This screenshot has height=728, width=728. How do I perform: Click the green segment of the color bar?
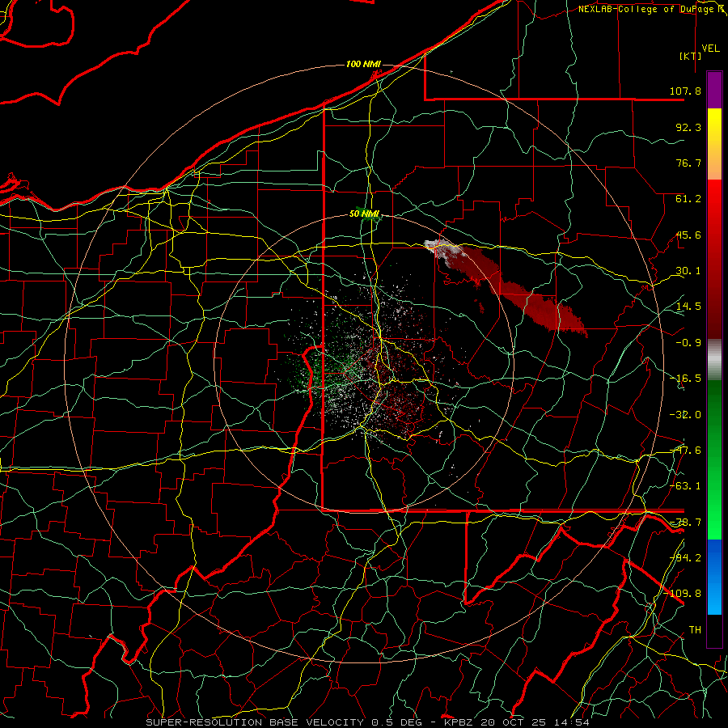pyautogui.click(x=714, y=459)
